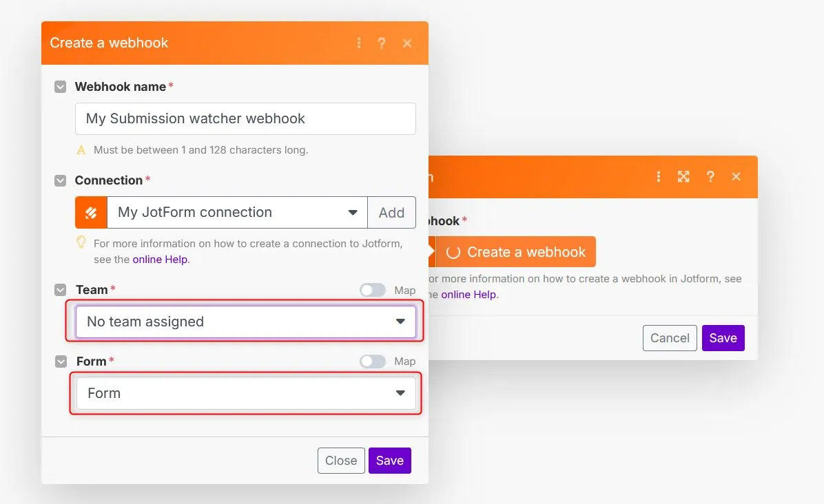Click the orange Create a webhook button

point(515,252)
